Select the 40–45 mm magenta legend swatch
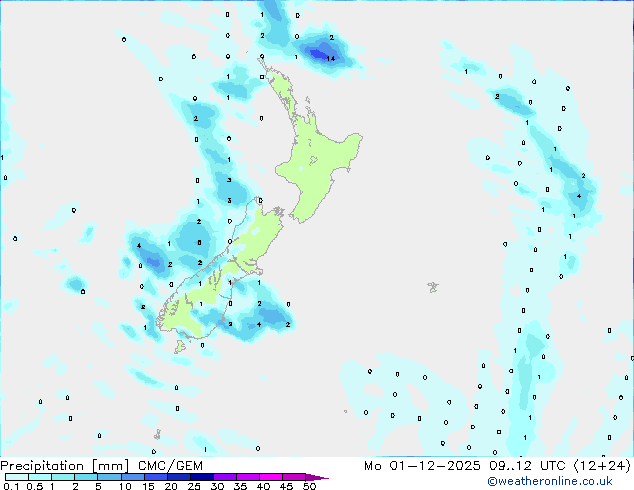Screen dimensions: 634x490 [x=271, y=477]
